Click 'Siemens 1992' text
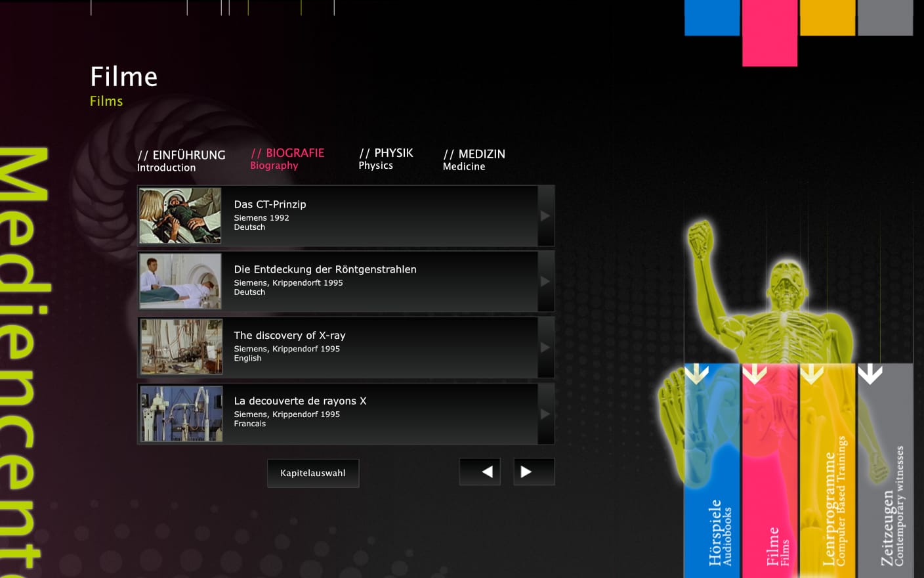 pos(261,218)
